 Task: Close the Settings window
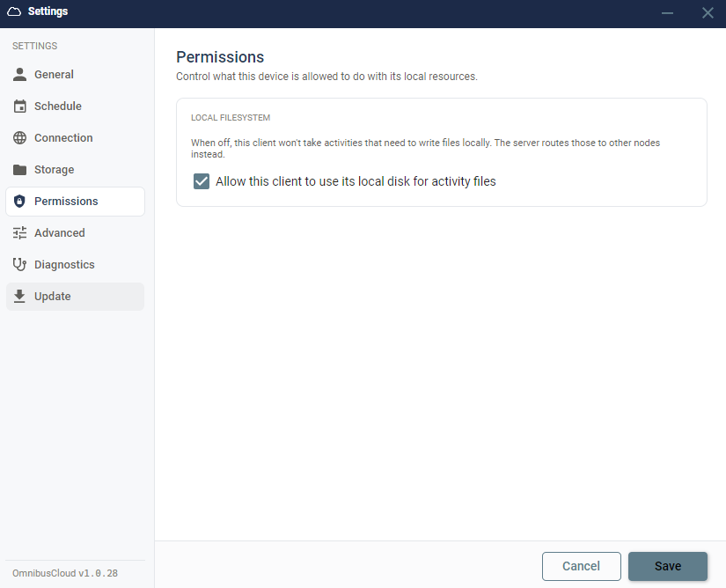point(708,13)
